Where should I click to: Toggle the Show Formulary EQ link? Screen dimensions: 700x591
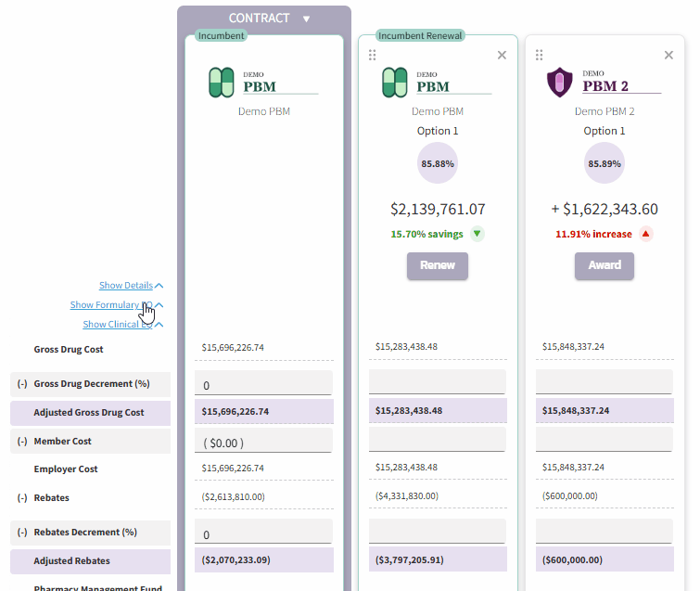point(116,305)
